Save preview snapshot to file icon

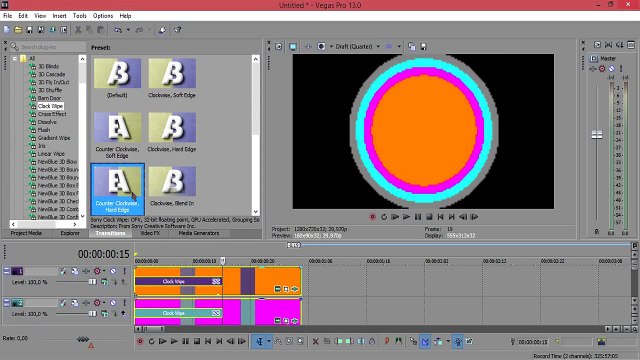coord(424,47)
